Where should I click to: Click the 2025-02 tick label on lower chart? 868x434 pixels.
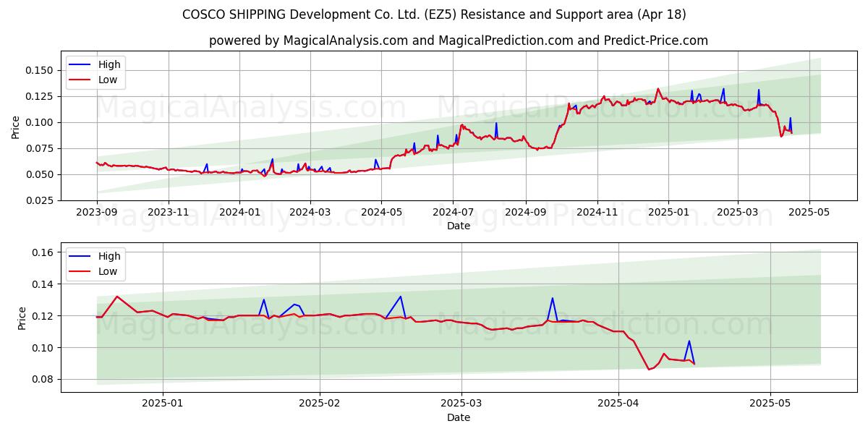(320, 404)
